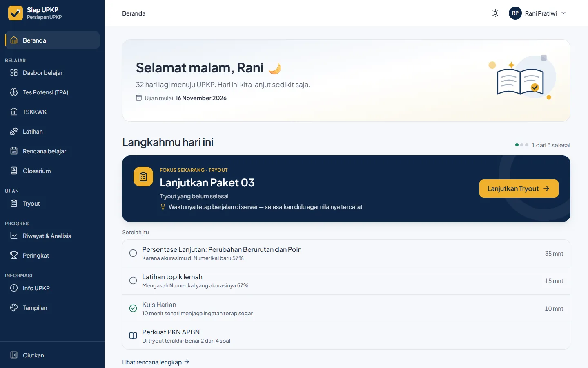This screenshot has height=368, width=588.
Task: Mark Latihan topik lemah as done
Action: tap(133, 280)
